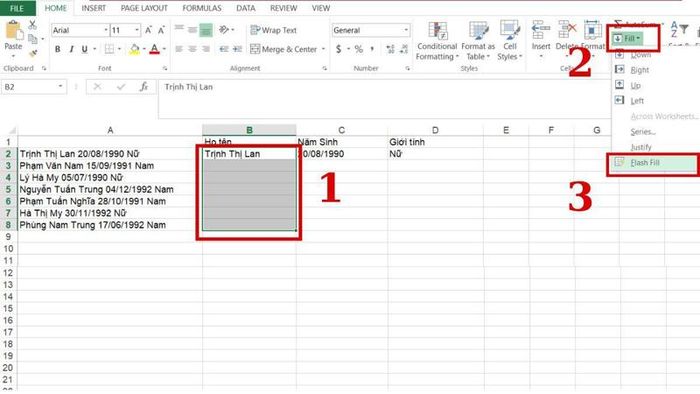Click the Insert cells icon

coord(541,30)
